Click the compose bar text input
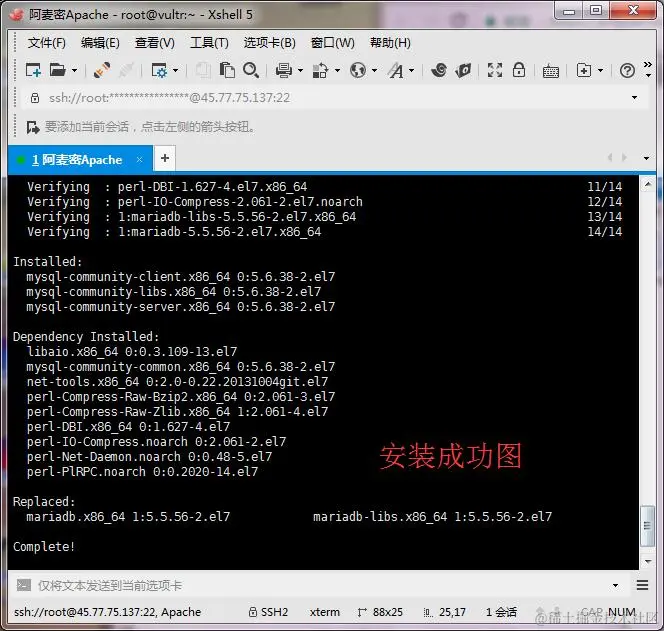664x631 pixels. tap(322, 586)
